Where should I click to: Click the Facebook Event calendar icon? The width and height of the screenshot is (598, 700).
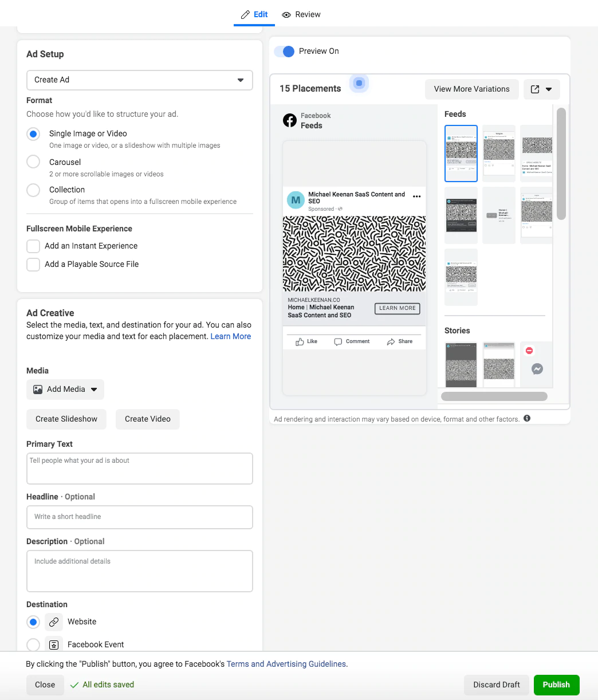click(54, 645)
